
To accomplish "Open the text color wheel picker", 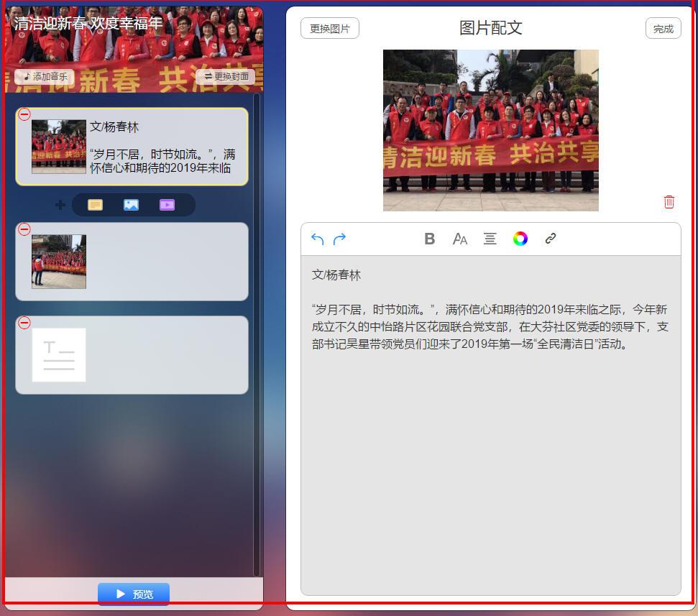I will [x=520, y=239].
